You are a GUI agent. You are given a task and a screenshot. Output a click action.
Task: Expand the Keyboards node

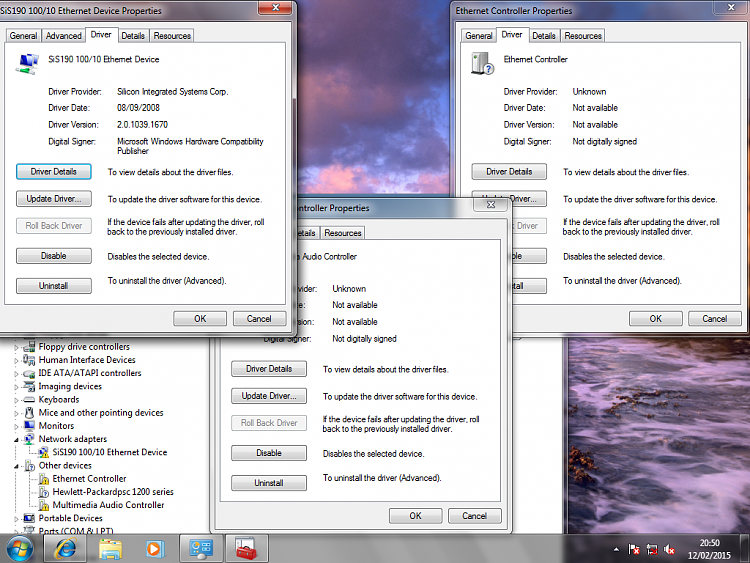[16, 400]
